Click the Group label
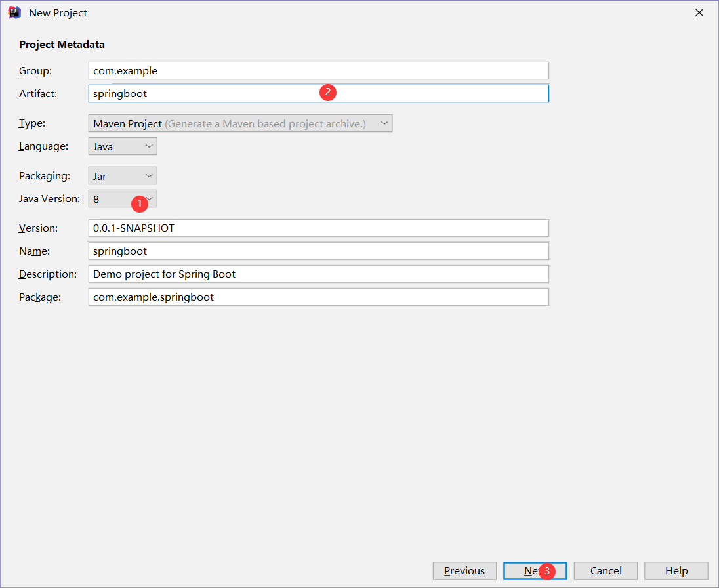This screenshot has width=719, height=588. coord(35,71)
